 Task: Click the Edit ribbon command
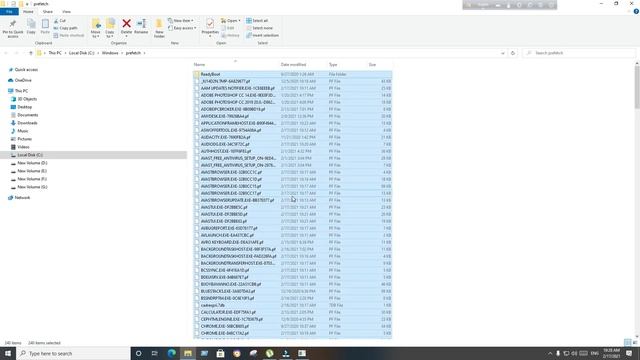228,28
